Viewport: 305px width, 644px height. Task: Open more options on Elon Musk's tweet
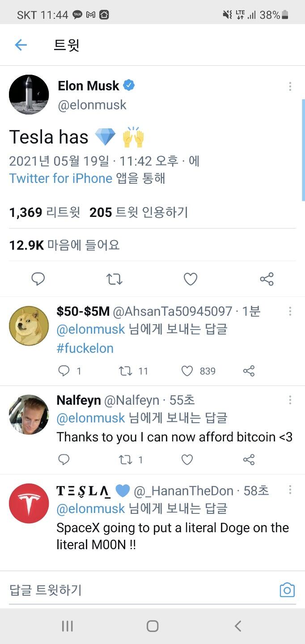(290, 86)
